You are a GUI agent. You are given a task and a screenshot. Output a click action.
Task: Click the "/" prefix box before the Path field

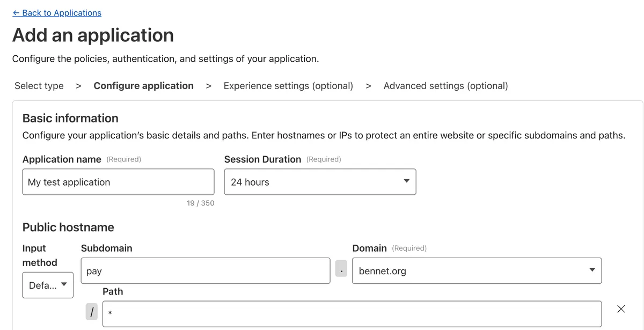[x=91, y=311]
